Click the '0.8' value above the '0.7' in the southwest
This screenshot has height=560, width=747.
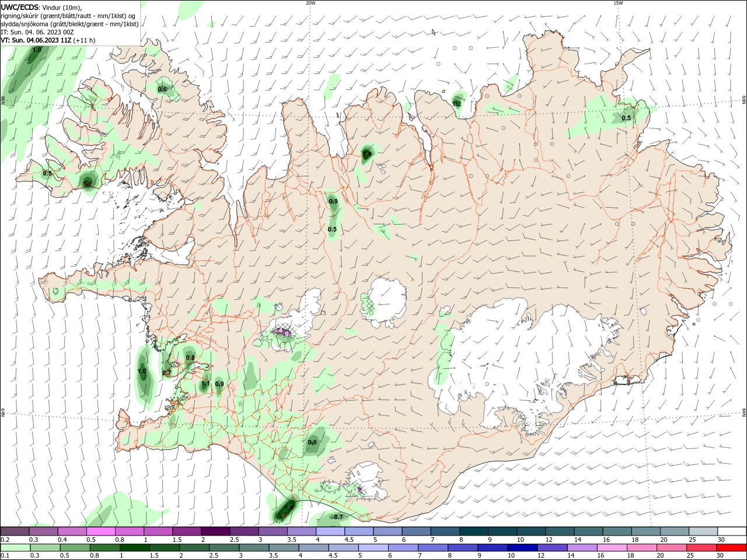click(x=190, y=358)
